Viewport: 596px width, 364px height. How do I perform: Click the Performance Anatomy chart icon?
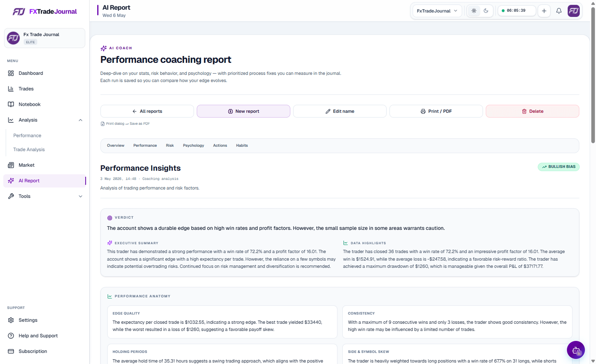click(110, 296)
